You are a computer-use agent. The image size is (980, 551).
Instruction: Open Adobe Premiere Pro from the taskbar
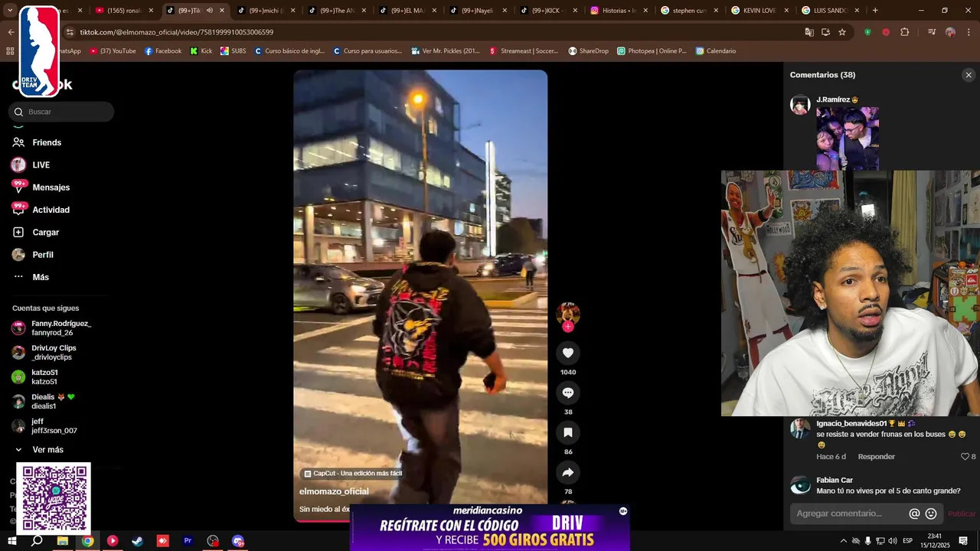pos(188,541)
